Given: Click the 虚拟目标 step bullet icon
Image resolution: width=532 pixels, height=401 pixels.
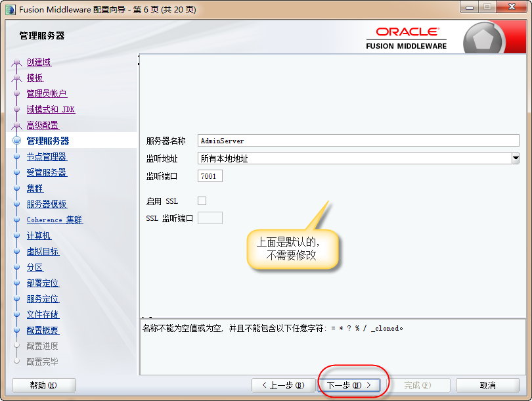Looking at the screenshot, I should coord(16,251).
